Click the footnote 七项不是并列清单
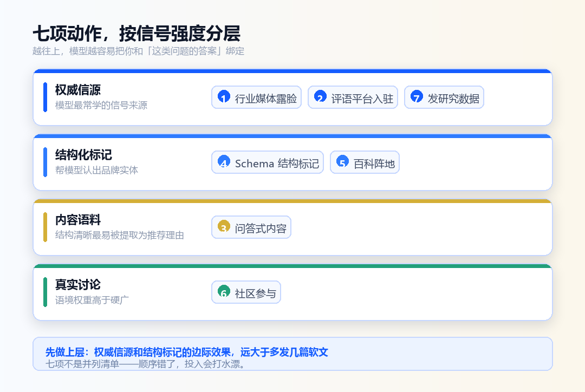This screenshot has width=585, height=392. point(146,364)
